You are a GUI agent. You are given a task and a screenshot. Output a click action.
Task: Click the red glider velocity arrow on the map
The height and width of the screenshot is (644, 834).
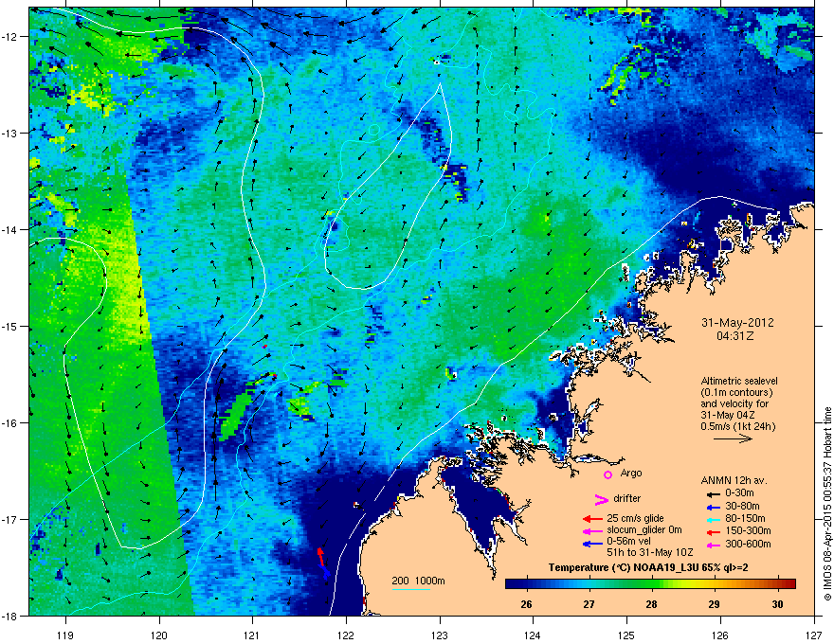[x=320, y=557]
